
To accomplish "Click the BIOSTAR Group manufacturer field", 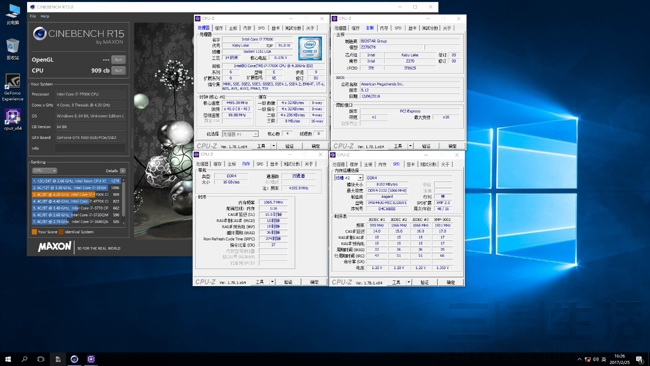I will click(x=410, y=41).
